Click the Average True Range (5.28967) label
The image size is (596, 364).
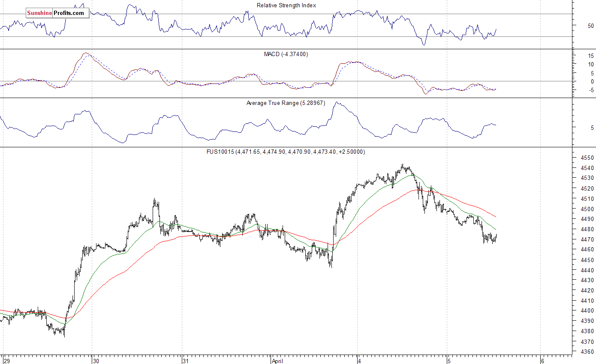pos(286,103)
